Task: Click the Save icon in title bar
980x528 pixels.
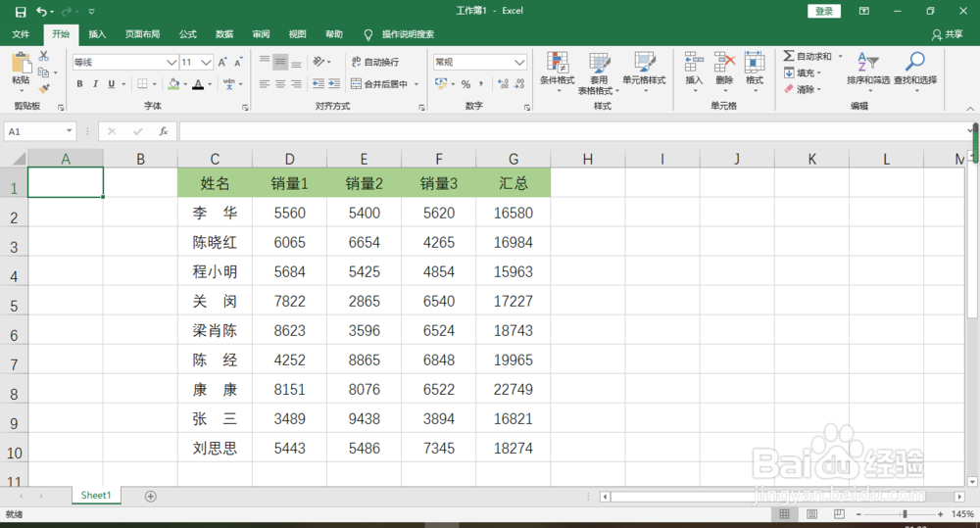Action: 21,12
